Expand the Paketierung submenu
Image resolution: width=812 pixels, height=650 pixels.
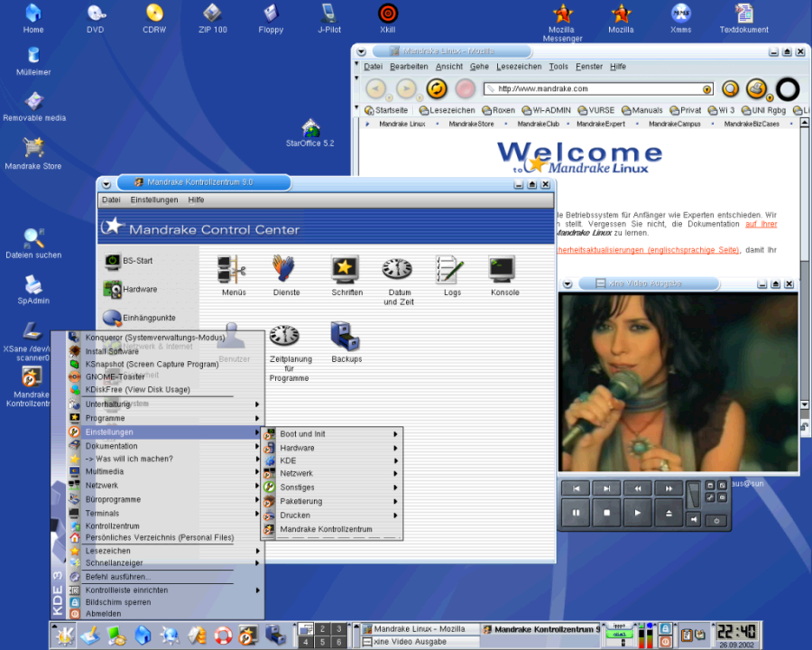coord(331,501)
